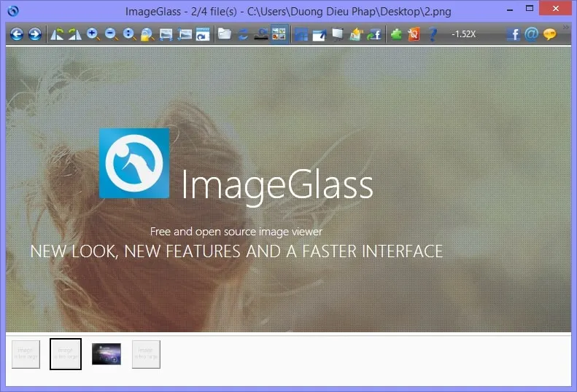Expand the toolbar overflow chevron
This screenshot has width=577, height=392.
566,27
